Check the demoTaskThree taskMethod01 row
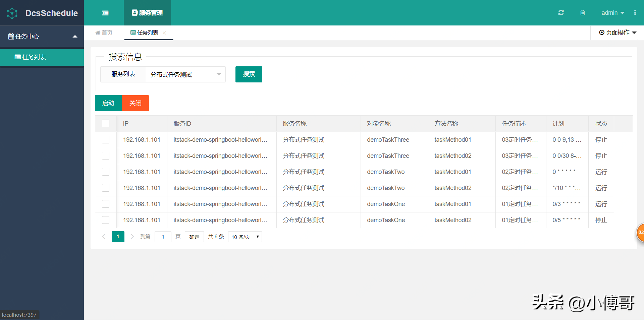 pyautogui.click(x=106, y=140)
